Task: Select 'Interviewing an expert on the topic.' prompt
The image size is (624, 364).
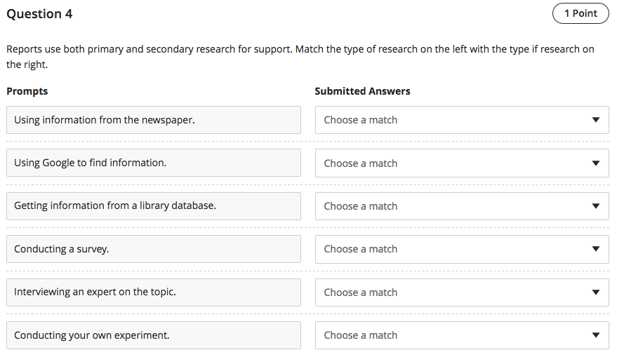Action: point(153,292)
